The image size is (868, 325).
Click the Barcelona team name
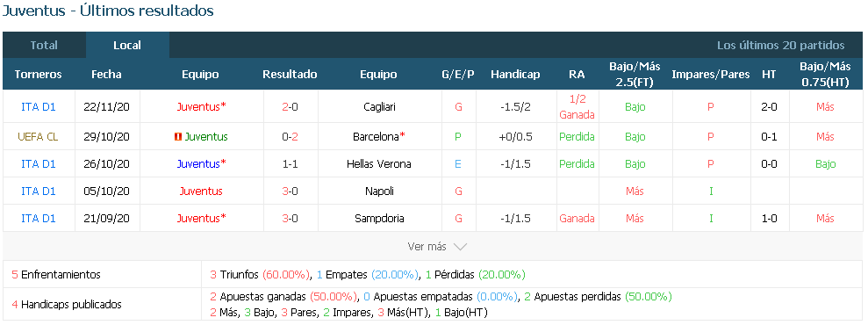pyautogui.click(x=380, y=137)
